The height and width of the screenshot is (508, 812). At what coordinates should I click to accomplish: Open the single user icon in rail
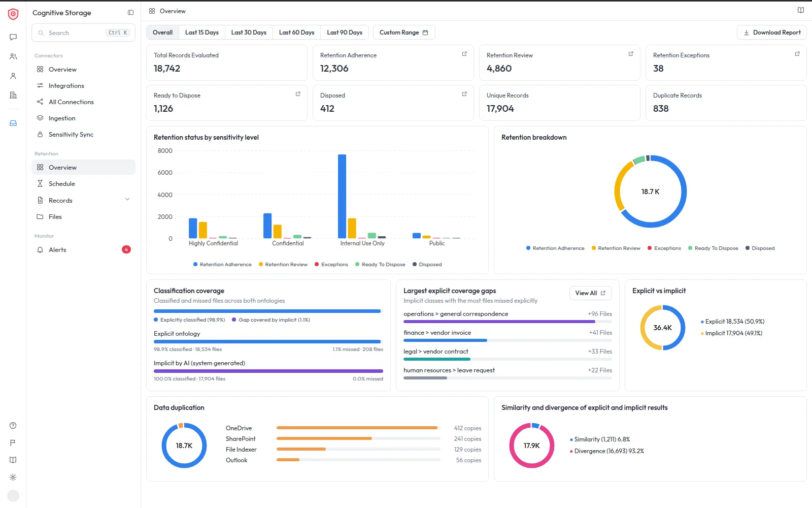point(13,76)
